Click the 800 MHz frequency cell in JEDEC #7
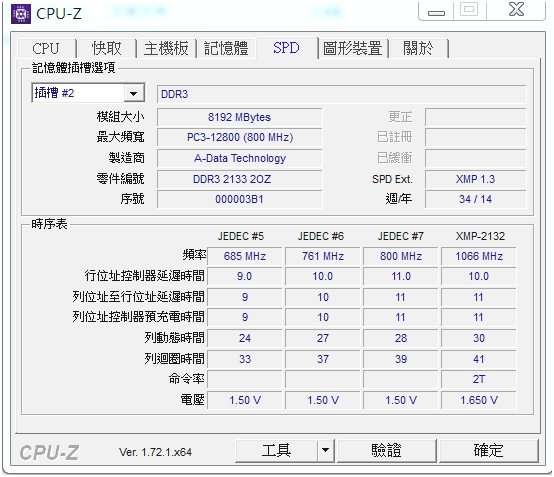 (401, 256)
